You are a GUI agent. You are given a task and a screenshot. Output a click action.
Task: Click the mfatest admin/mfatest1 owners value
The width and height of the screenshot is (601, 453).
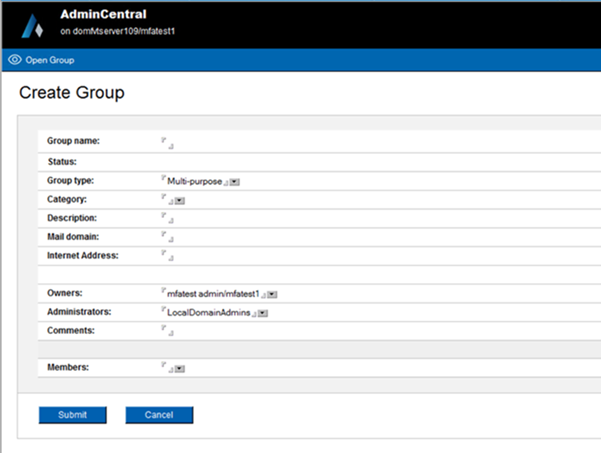click(x=213, y=294)
